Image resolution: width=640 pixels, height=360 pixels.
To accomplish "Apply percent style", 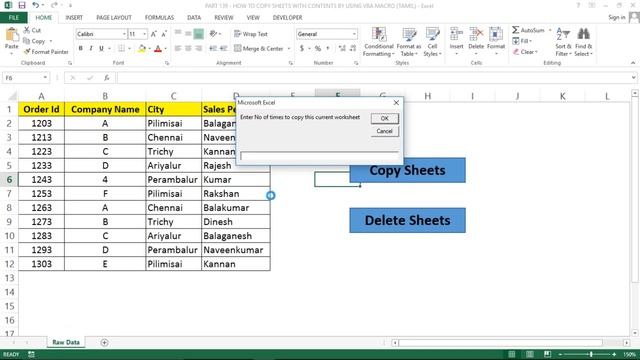I will (318, 49).
